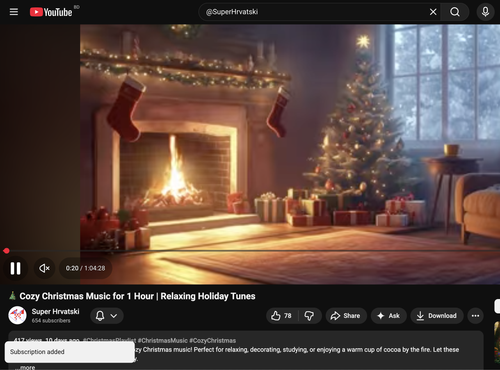Download the video
Image resolution: width=500 pixels, height=370 pixels.
(x=437, y=316)
